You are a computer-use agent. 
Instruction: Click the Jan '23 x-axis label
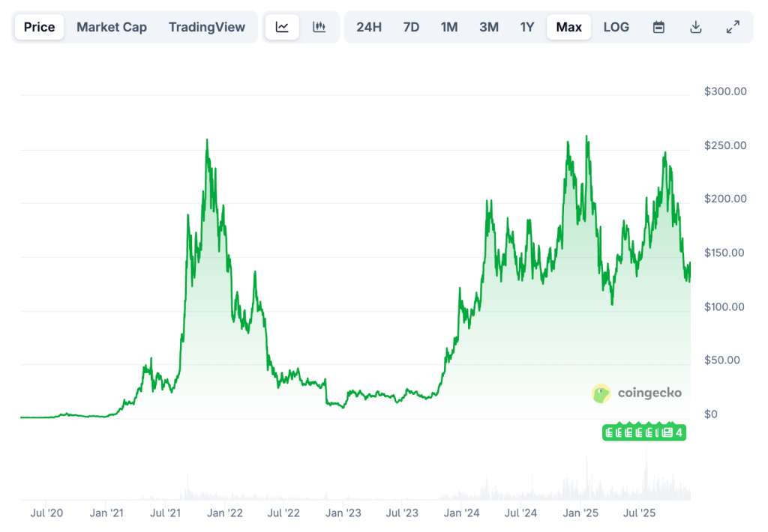click(x=344, y=513)
